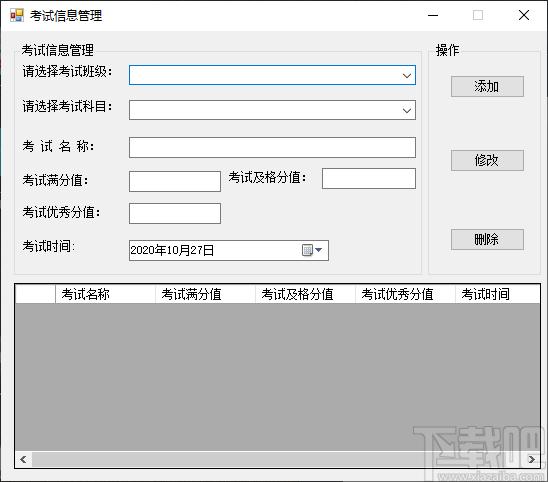Sort by the 考试满分值 column header
The height and width of the screenshot is (482, 548).
pos(205,294)
